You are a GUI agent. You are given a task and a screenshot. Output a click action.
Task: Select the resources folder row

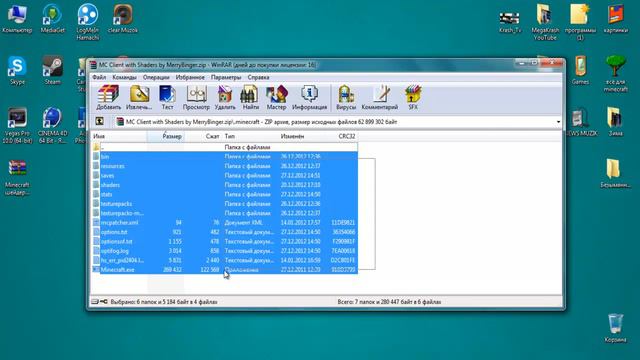pyautogui.click(x=225, y=166)
